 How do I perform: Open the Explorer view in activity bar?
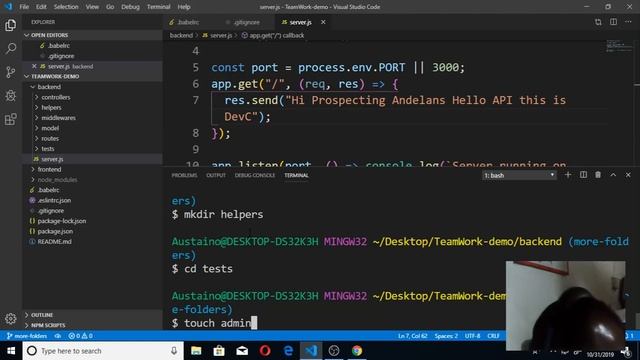point(11,25)
